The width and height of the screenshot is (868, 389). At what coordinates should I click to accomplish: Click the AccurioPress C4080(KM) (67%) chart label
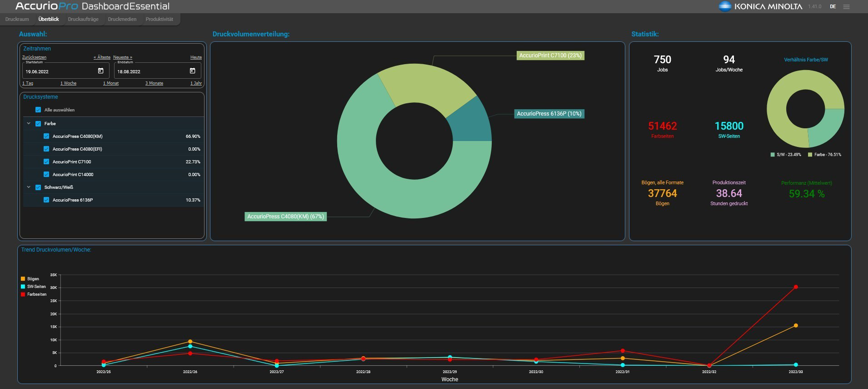point(285,217)
